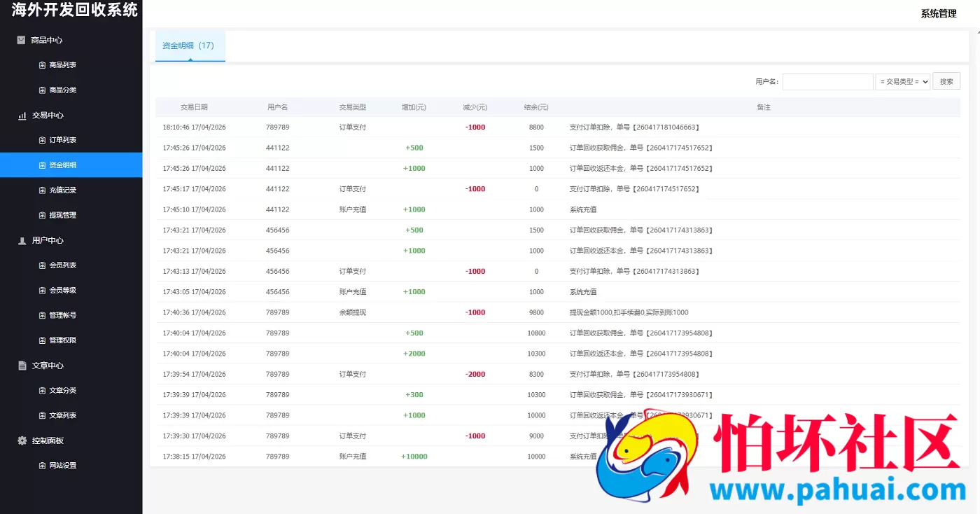Click the 搜索 button
Screen dimensions: 980x514
click(946, 82)
